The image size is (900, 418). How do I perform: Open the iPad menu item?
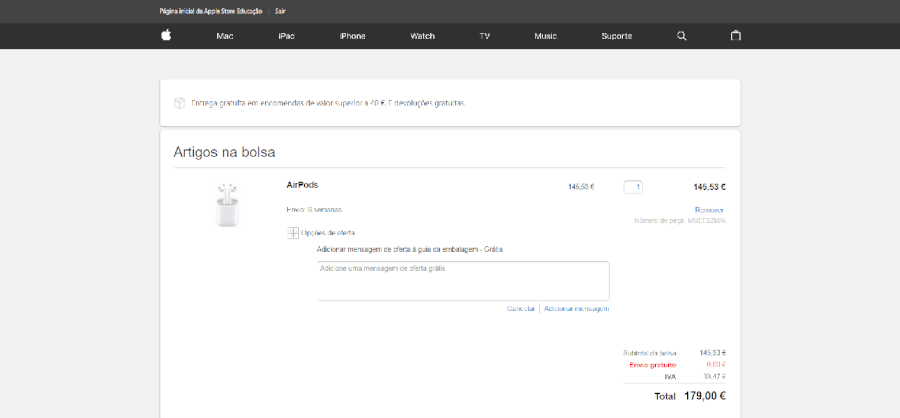(286, 36)
